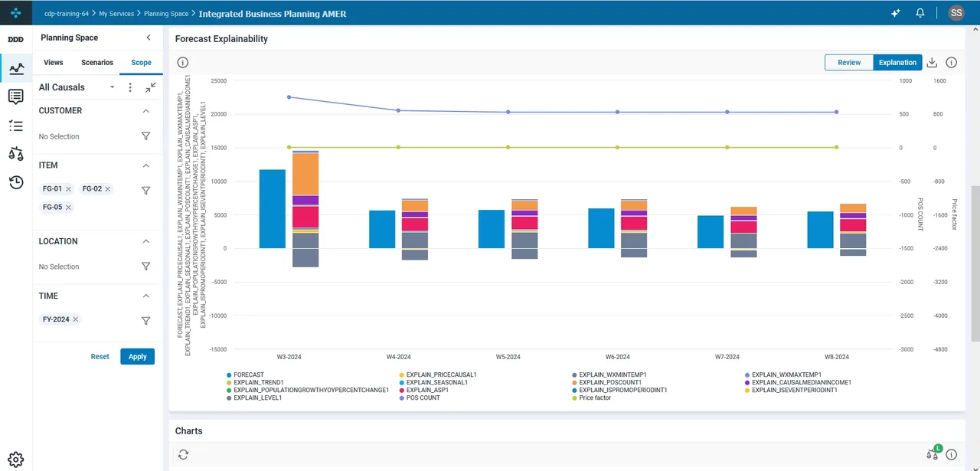Toggle EXPLAIN_LEVEL1 legend series
Screen dimensions: 980x471
click(254, 398)
